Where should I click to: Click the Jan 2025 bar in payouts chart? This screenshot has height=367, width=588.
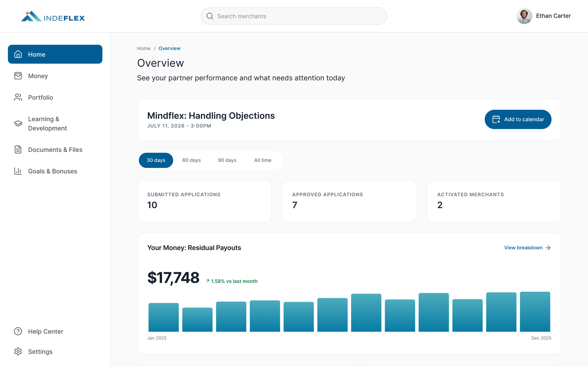[163, 317]
